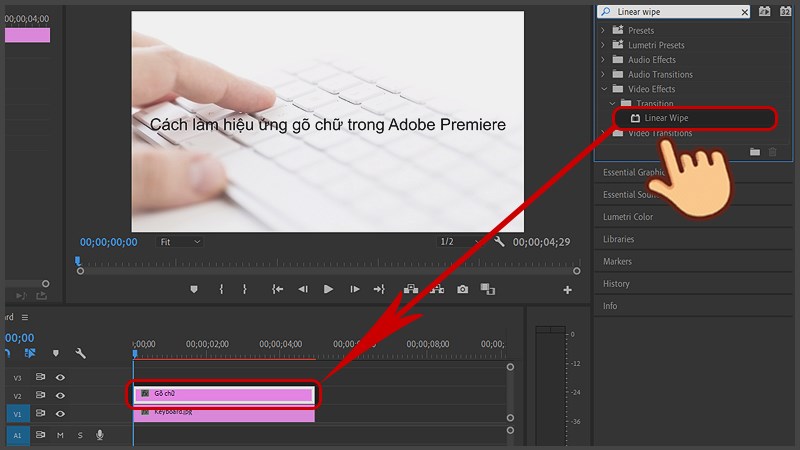Toggle sync lock on V2
This screenshot has width=800, height=450.
click(x=40, y=395)
